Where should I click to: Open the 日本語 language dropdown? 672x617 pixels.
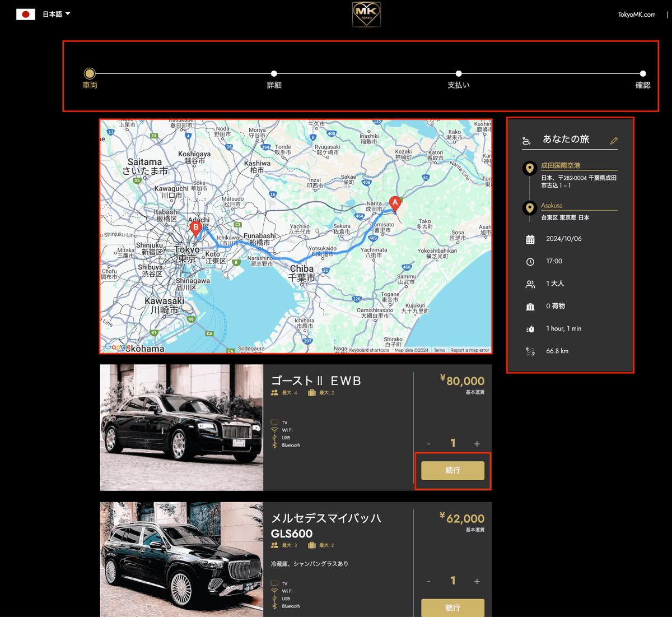pos(57,15)
